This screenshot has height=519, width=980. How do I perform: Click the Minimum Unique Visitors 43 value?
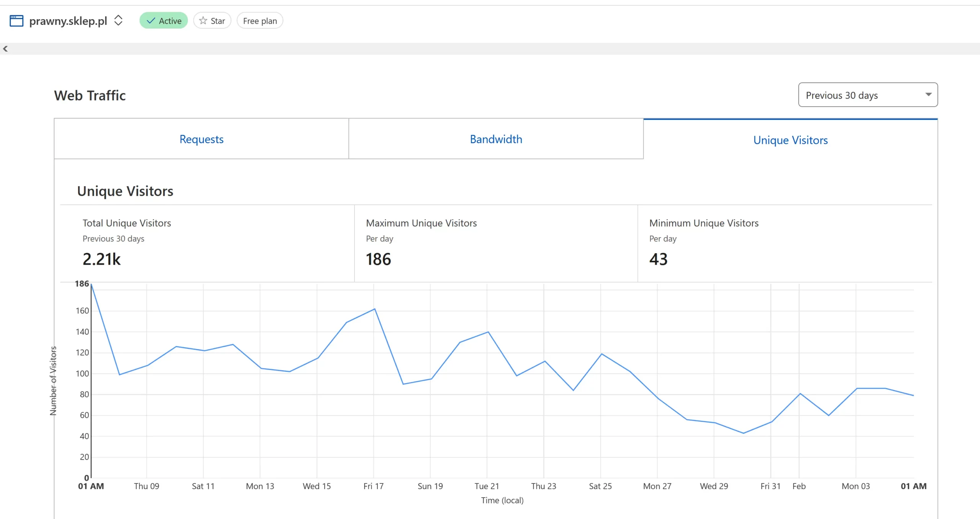tap(658, 259)
